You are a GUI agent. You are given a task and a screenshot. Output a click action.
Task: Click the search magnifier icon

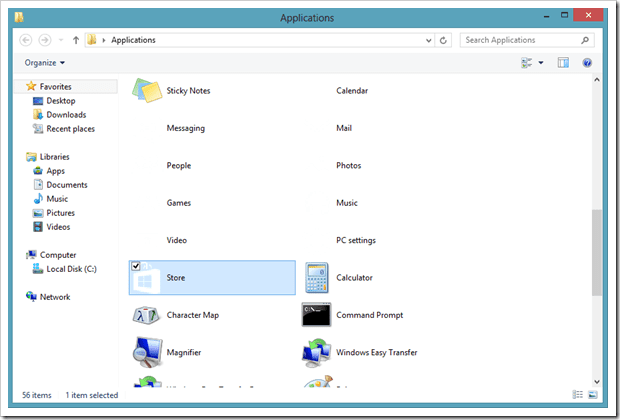(x=585, y=40)
